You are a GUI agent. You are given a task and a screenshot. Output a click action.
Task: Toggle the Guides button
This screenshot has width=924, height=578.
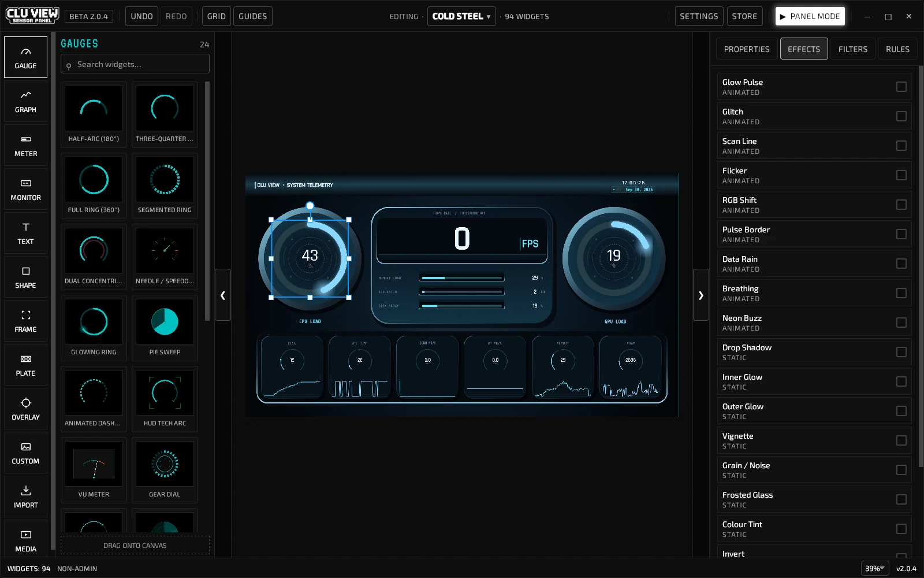pos(253,16)
